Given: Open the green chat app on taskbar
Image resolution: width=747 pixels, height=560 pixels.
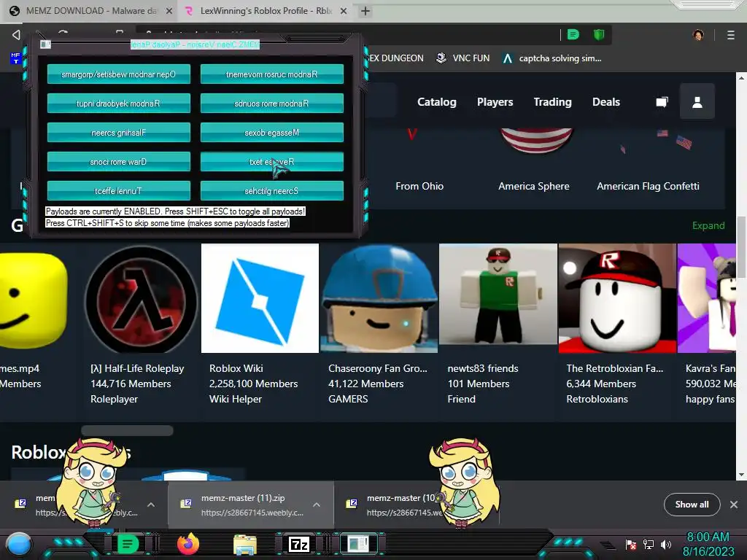Looking at the screenshot, I should 127,544.
